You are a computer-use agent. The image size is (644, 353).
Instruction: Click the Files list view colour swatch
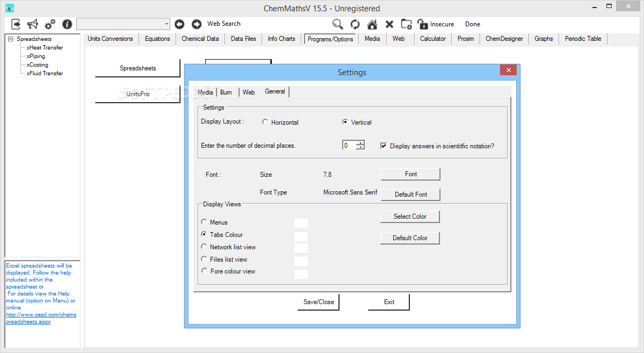301,261
